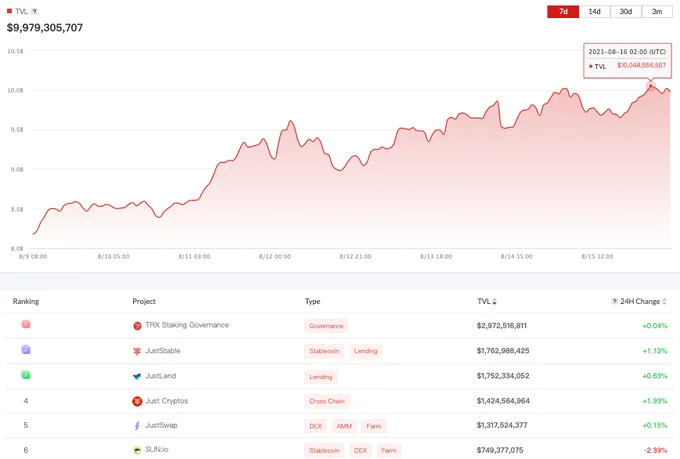Viewport: 680px width, 459px height.
Task: Click the +0.63% change value
Action: click(x=655, y=376)
